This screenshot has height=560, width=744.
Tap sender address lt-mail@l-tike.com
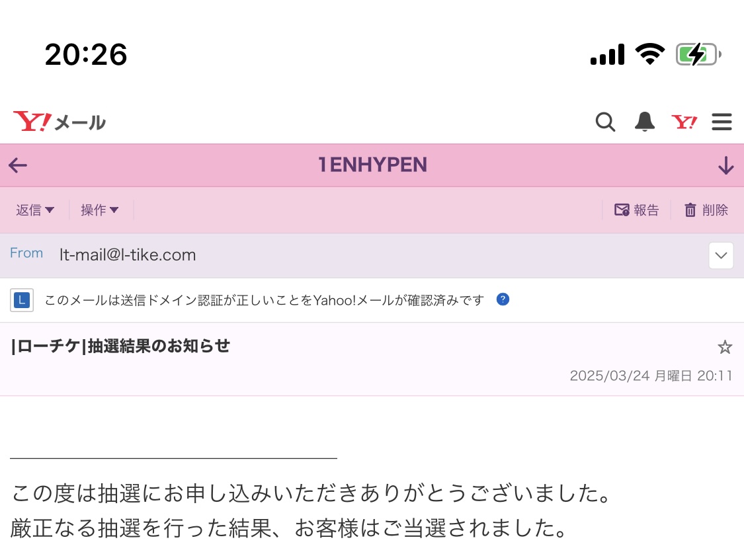[x=128, y=255]
